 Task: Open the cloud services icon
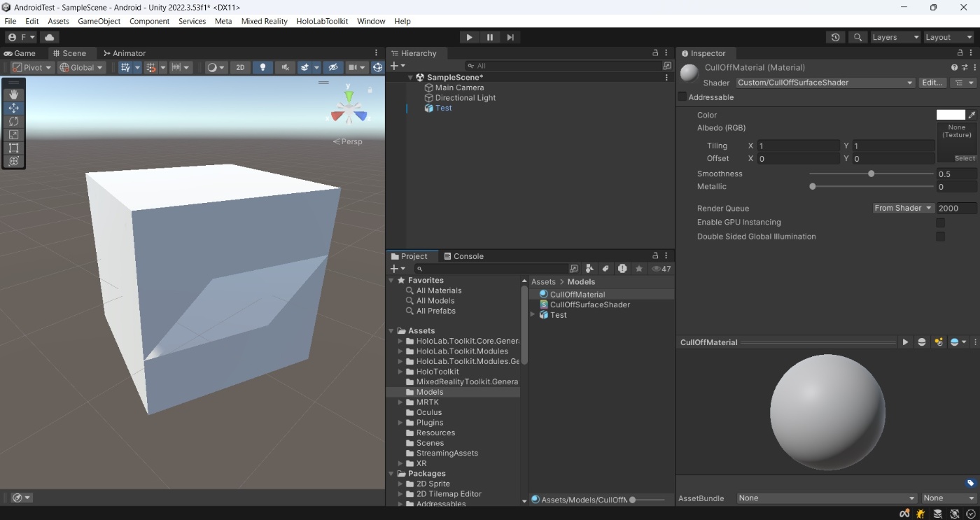pos(50,37)
